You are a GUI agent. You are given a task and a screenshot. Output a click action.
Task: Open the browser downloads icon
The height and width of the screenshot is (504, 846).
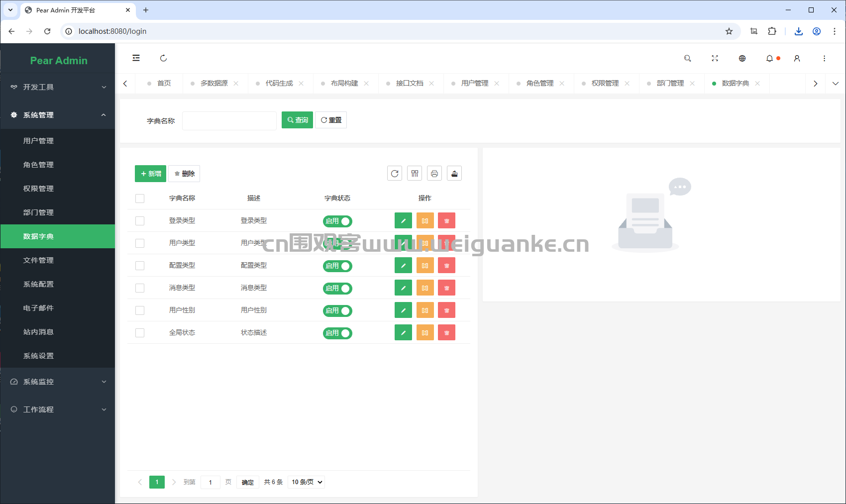point(799,31)
